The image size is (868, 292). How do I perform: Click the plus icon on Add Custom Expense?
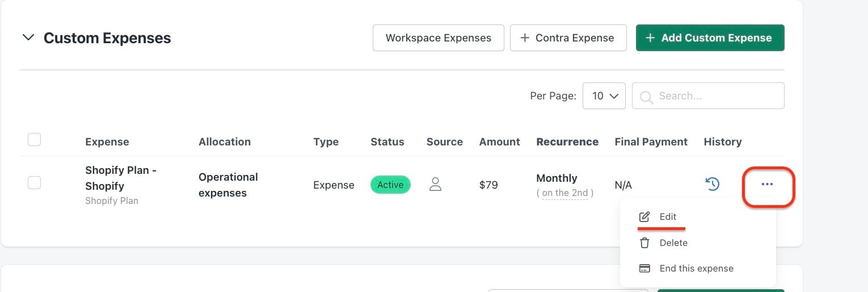coord(650,38)
